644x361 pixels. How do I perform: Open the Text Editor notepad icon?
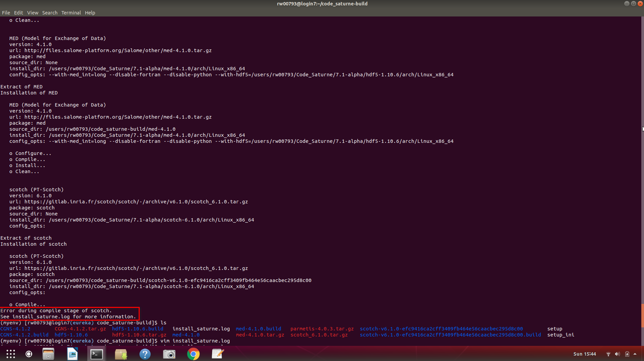point(218,354)
